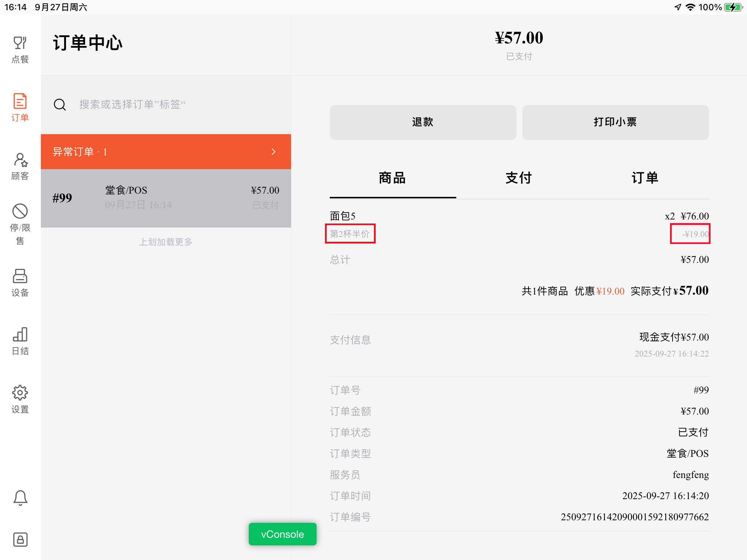Select order #99 堂食/POS entry
This screenshot has height=560, width=747.
pyautogui.click(x=166, y=198)
